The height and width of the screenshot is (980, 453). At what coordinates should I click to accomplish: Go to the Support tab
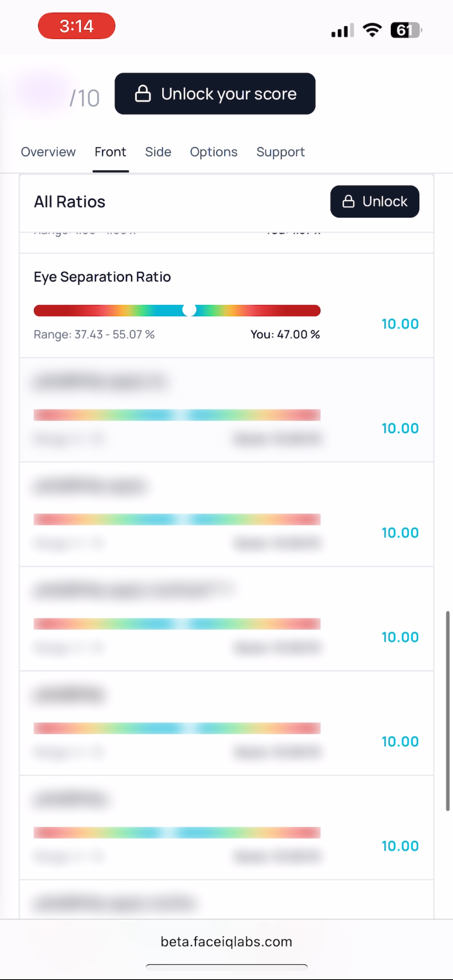coord(280,152)
